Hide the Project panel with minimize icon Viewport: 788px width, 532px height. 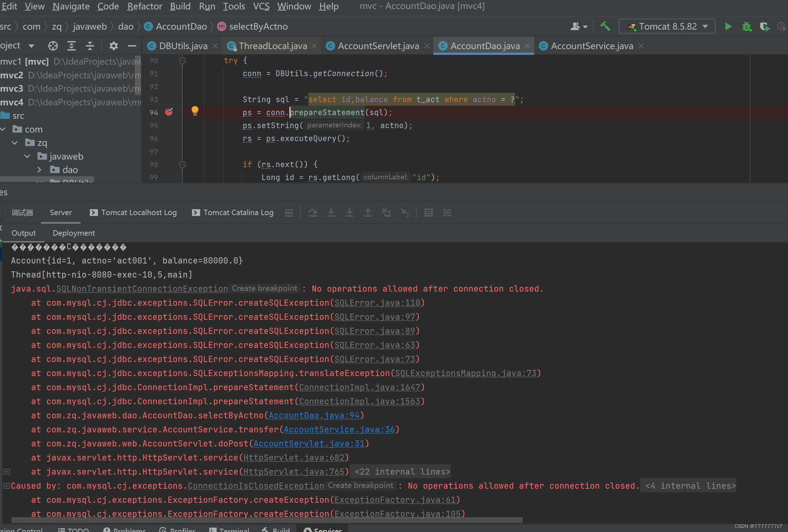click(x=132, y=46)
